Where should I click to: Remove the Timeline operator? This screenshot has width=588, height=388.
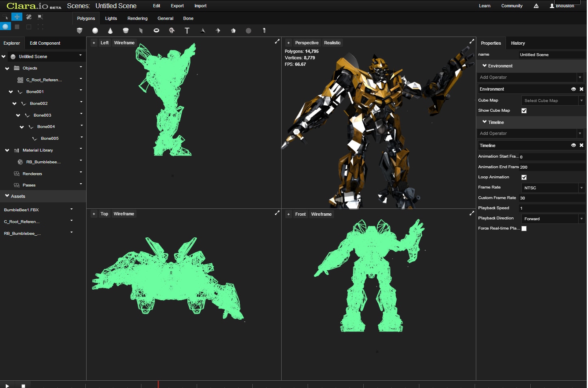point(581,145)
